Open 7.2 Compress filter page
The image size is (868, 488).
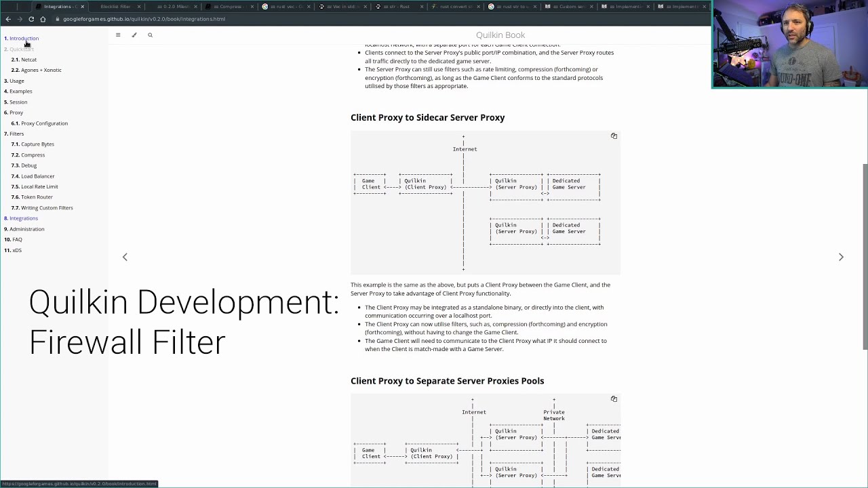28,155
